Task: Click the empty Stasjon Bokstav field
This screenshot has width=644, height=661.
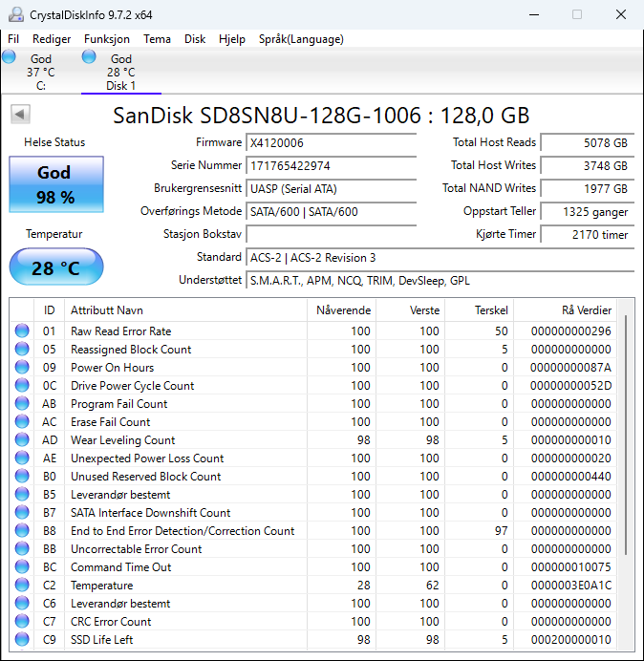Action: 331,234
